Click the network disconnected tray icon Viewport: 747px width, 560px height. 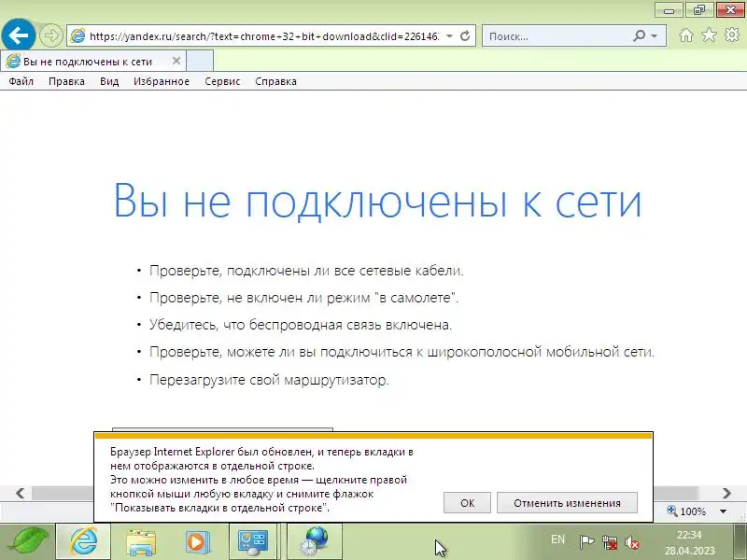tap(610, 542)
